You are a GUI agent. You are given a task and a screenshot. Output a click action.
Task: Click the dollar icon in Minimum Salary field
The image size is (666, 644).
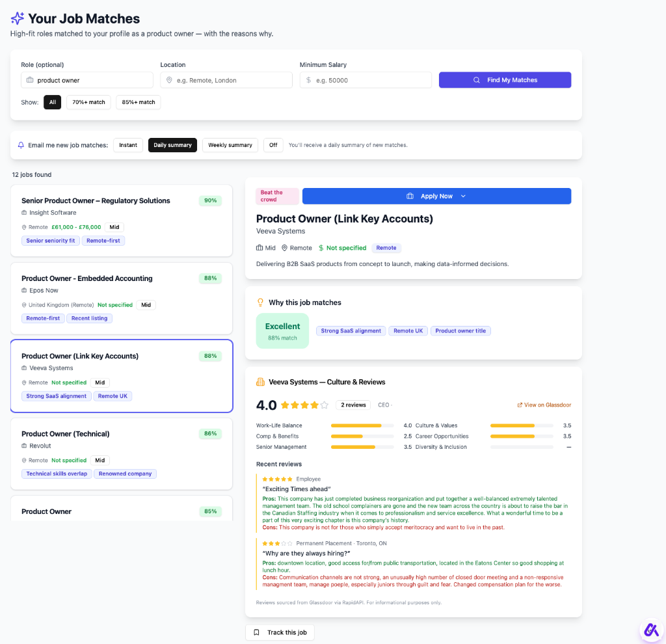tap(309, 80)
